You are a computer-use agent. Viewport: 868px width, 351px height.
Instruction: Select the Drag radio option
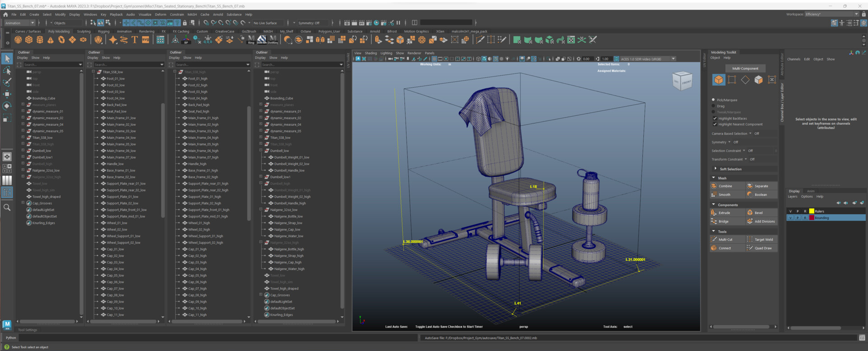(713, 106)
